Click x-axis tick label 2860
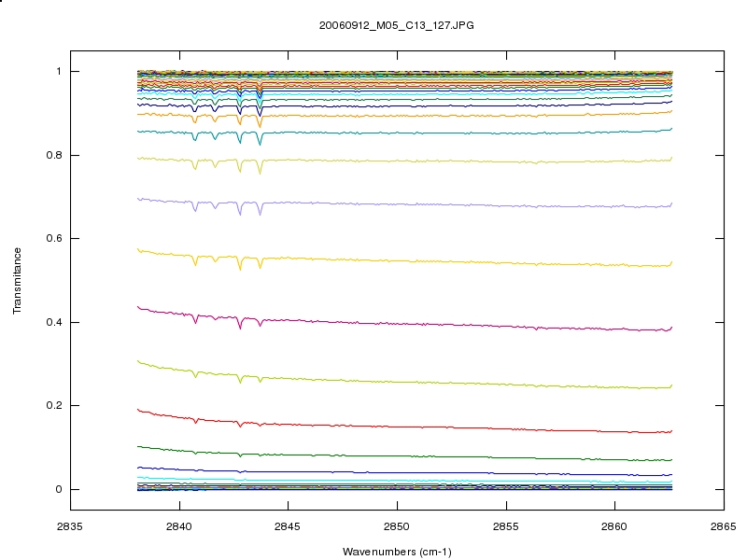This screenshot has height=560, width=747. (614, 526)
